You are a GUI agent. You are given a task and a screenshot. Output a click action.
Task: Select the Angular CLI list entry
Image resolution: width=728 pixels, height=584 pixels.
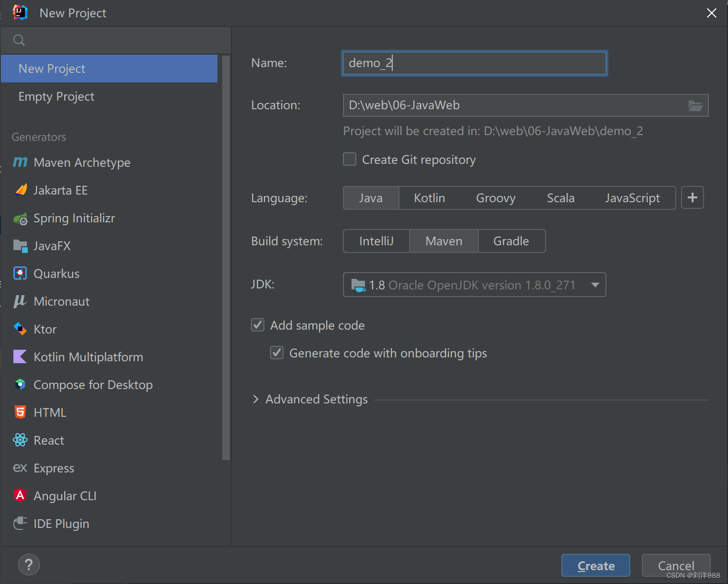109,496
